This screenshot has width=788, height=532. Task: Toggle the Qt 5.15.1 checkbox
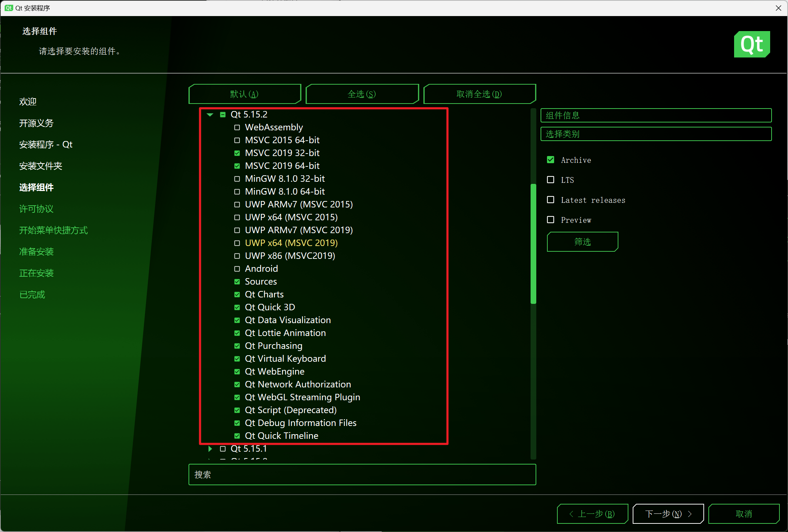223,449
